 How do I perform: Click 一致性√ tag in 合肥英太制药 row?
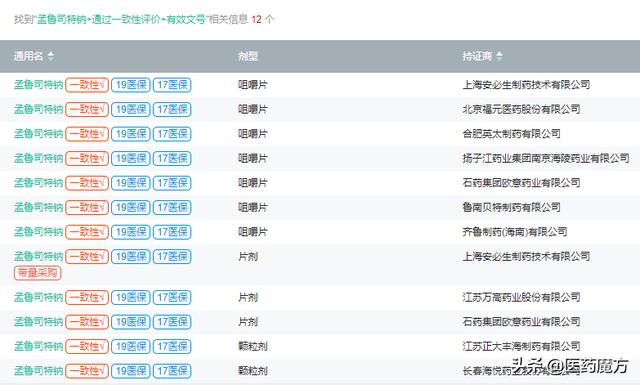point(87,134)
